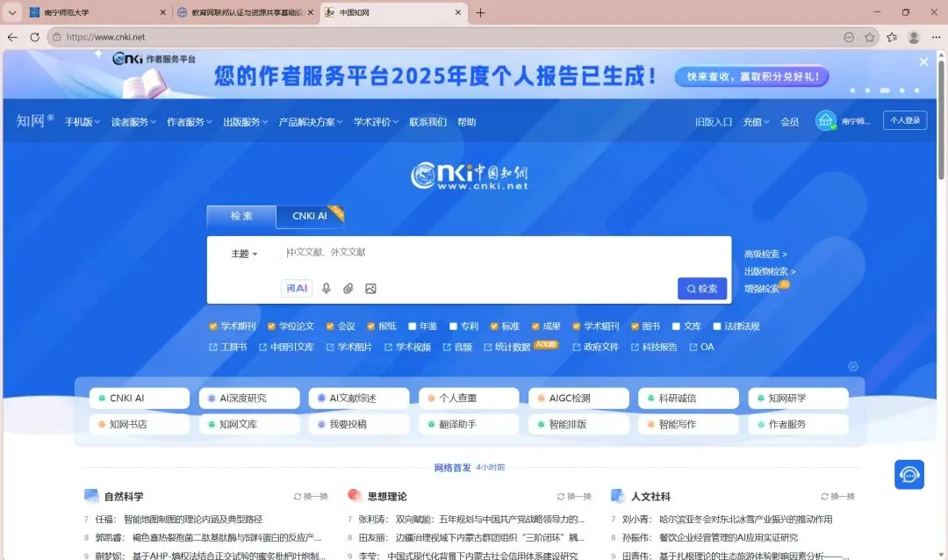
Task: Reload the page with refresh icon
Action: coord(35,37)
